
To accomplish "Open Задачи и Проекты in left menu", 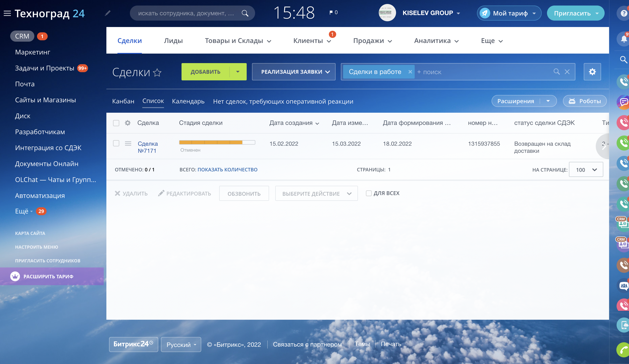I will coord(45,68).
